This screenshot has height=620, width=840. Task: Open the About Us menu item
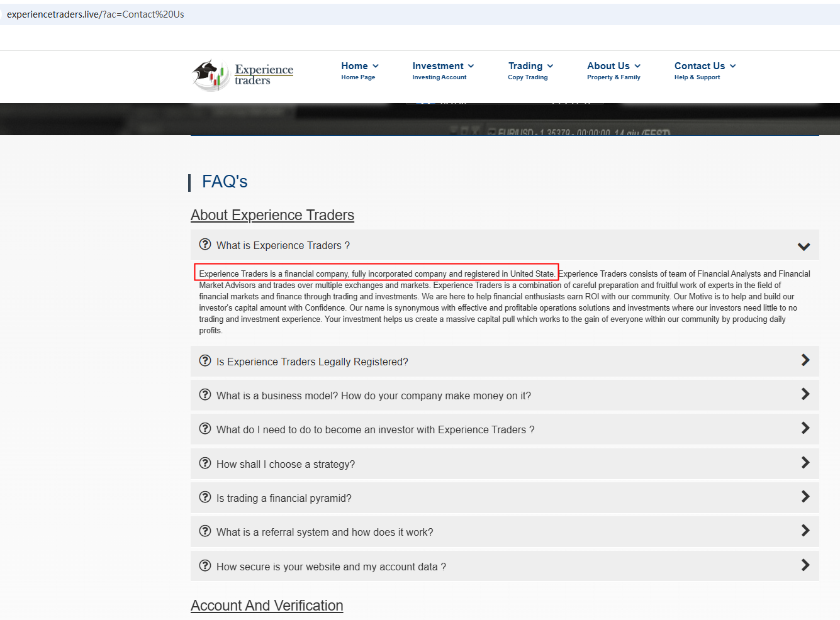(x=608, y=66)
